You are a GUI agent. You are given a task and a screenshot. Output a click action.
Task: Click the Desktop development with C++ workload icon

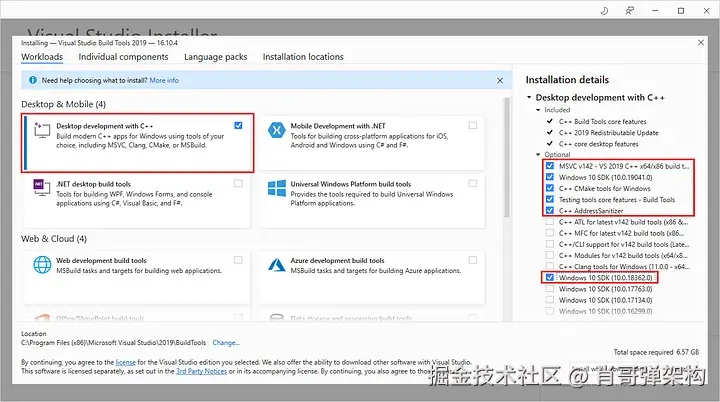(42, 130)
